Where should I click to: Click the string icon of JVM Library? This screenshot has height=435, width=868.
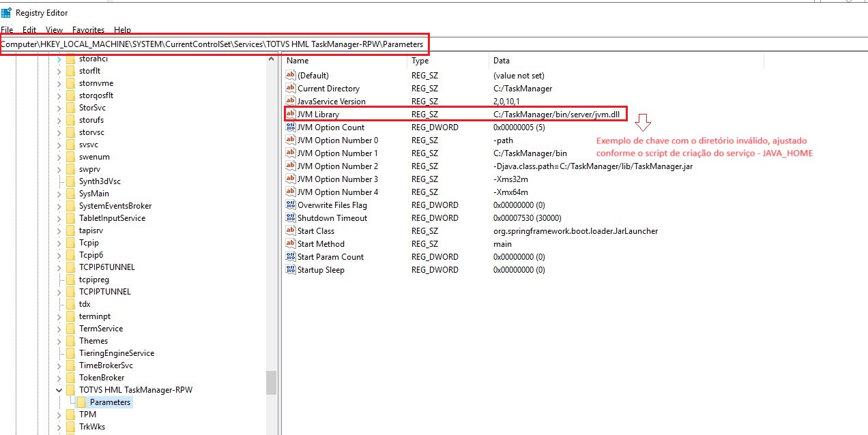coord(291,115)
